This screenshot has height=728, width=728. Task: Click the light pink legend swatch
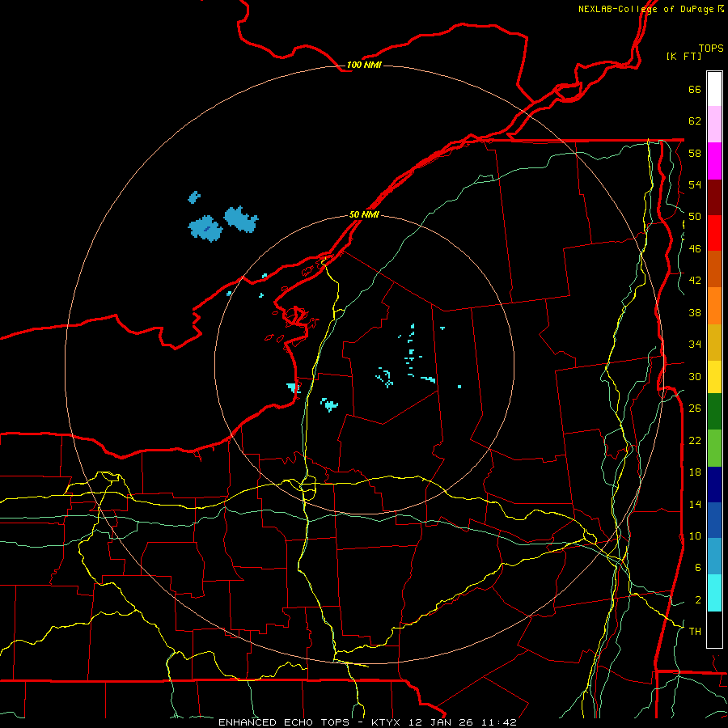pos(714,125)
